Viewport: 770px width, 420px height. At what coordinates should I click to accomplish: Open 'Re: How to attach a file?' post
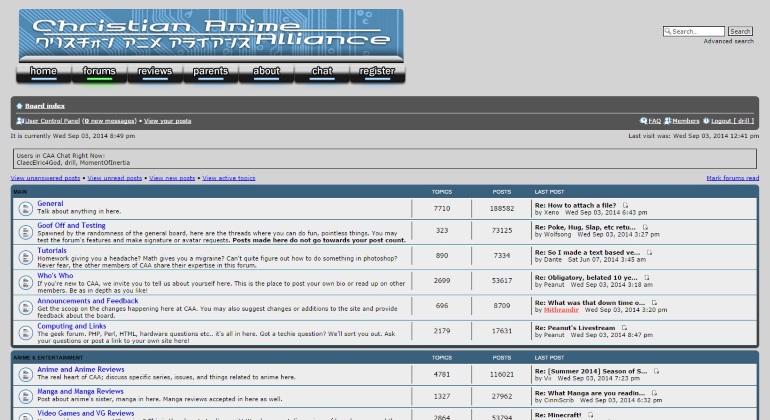click(x=576, y=205)
